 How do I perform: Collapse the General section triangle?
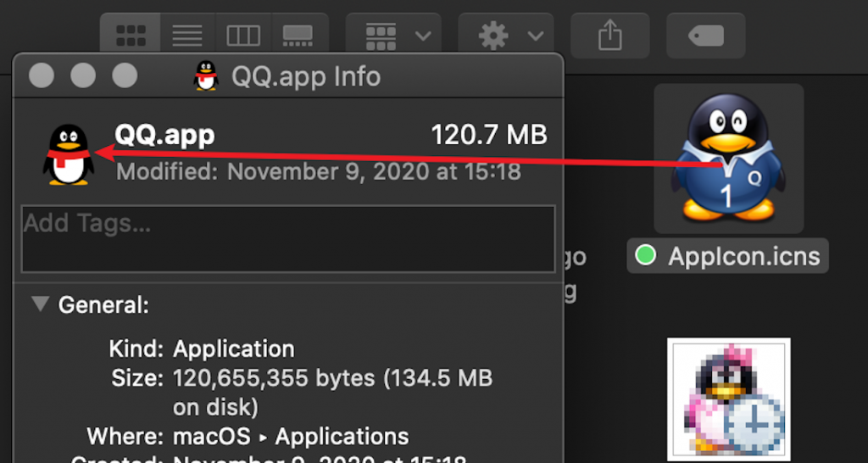[x=40, y=304]
